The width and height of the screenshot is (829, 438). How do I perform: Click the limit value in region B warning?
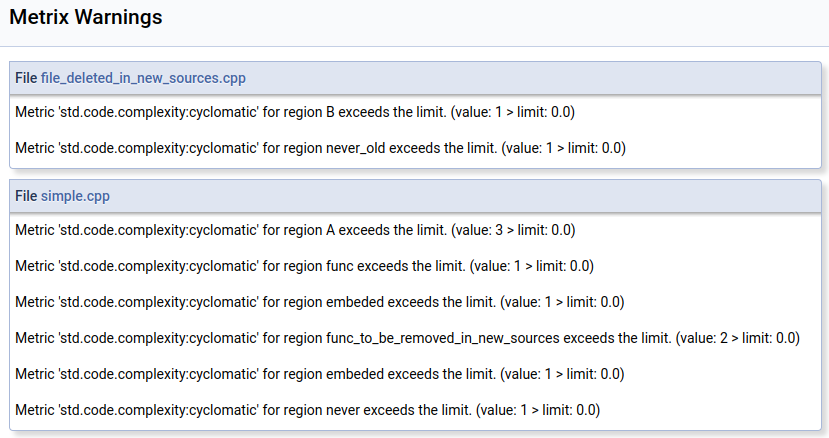click(560, 112)
